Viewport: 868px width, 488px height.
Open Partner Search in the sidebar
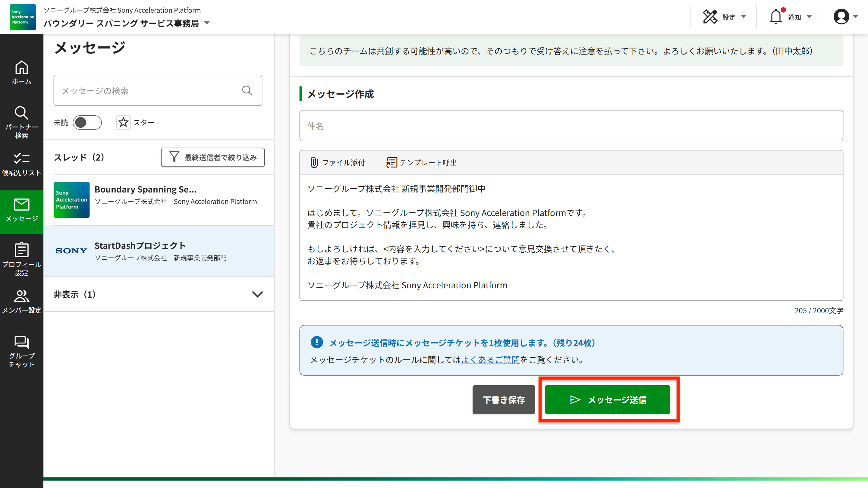[x=22, y=122]
